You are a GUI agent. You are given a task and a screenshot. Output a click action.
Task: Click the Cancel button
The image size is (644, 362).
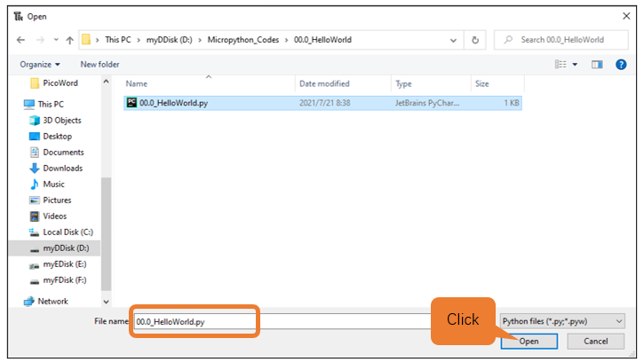(x=596, y=341)
